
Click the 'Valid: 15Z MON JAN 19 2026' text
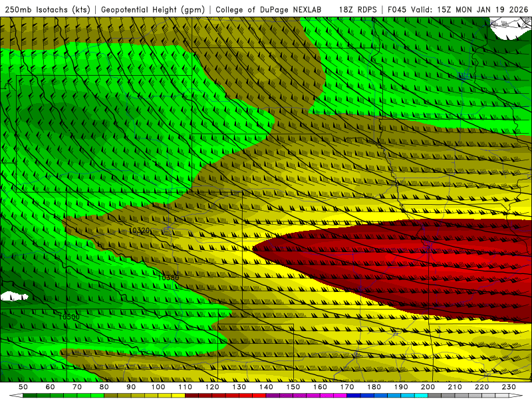click(469, 10)
